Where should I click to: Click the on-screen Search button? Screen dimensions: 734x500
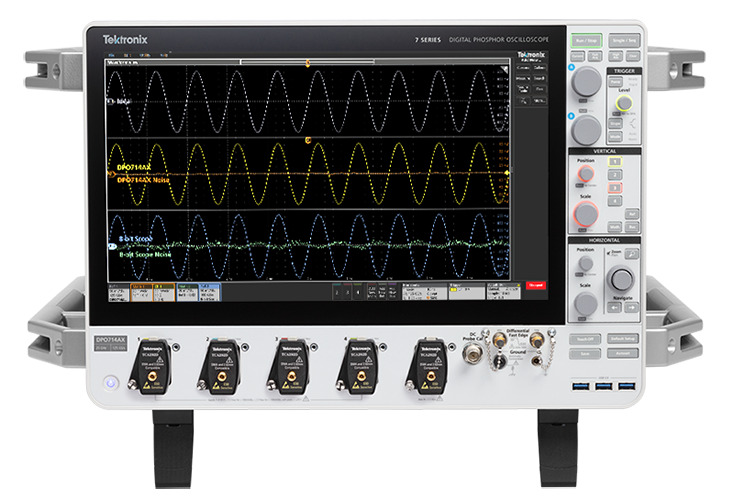pos(539,78)
